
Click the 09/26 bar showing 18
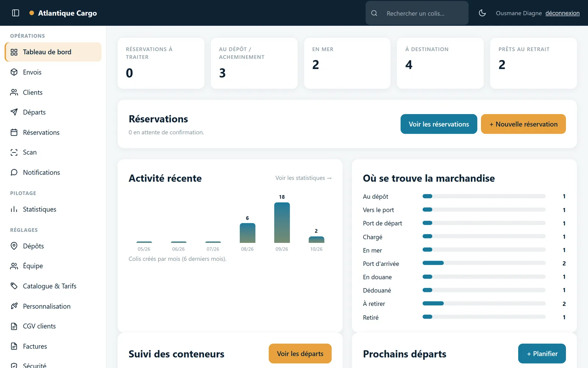click(282, 223)
